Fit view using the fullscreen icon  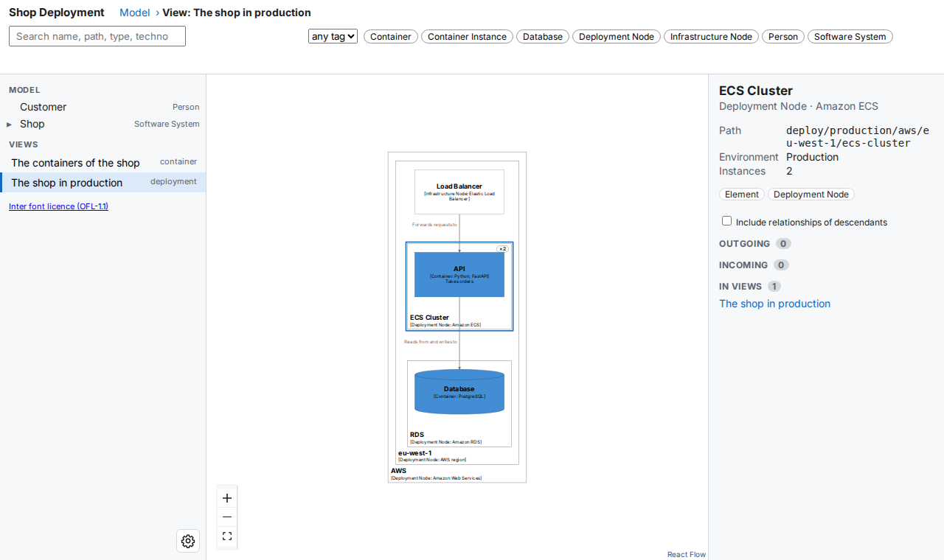[x=227, y=536]
